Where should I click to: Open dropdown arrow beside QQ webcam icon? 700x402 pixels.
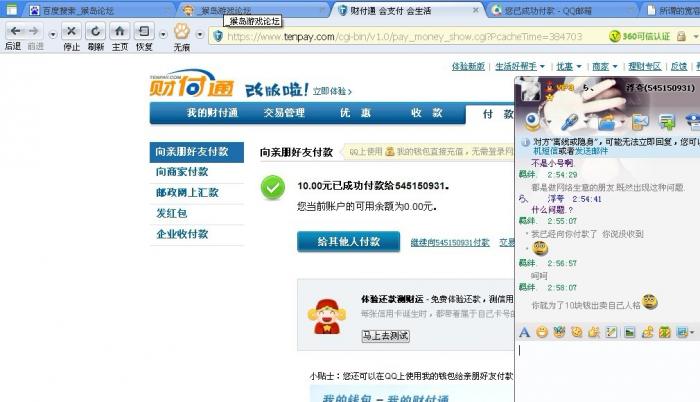(549, 122)
